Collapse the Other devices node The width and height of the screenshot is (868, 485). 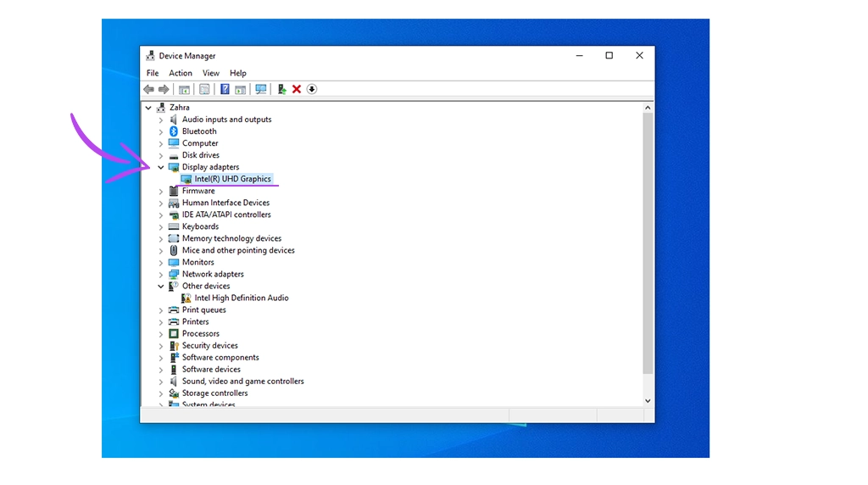click(160, 287)
